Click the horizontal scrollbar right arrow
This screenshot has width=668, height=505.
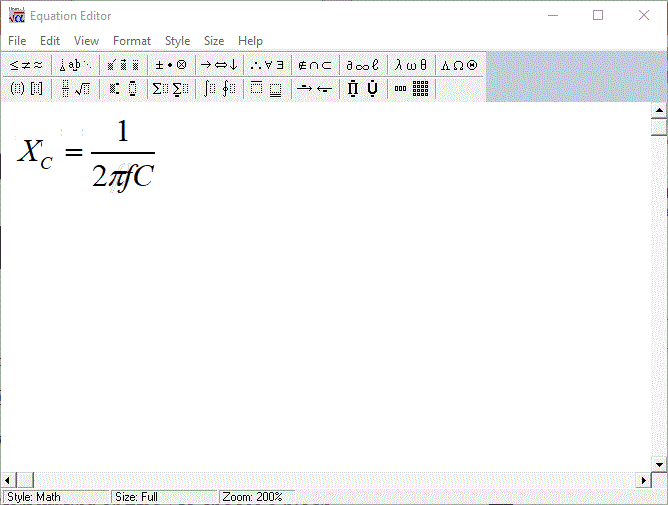point(643,480)
